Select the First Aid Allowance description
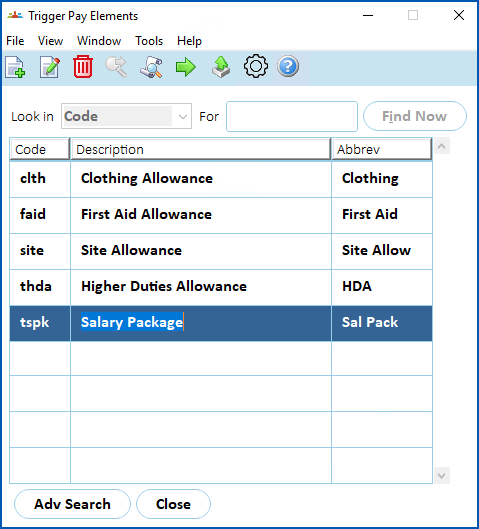 click(x=201, y=215)
